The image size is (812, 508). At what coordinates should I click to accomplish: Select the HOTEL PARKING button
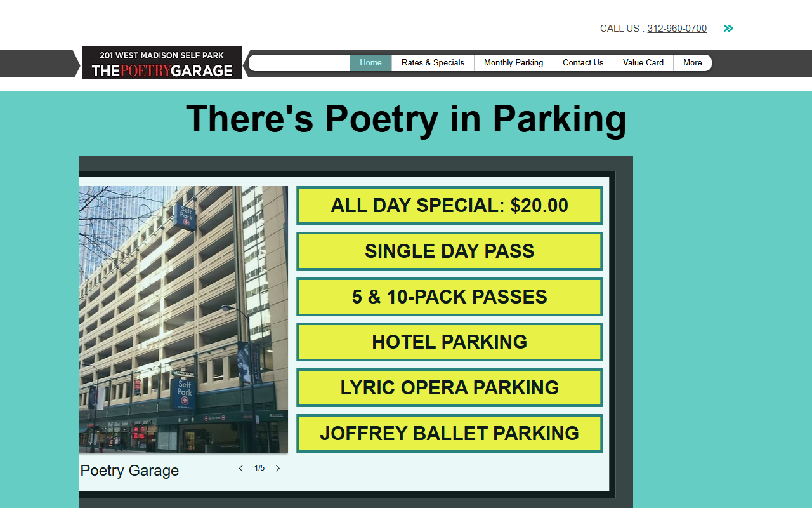pyautogui.click(x=449, y=342)
